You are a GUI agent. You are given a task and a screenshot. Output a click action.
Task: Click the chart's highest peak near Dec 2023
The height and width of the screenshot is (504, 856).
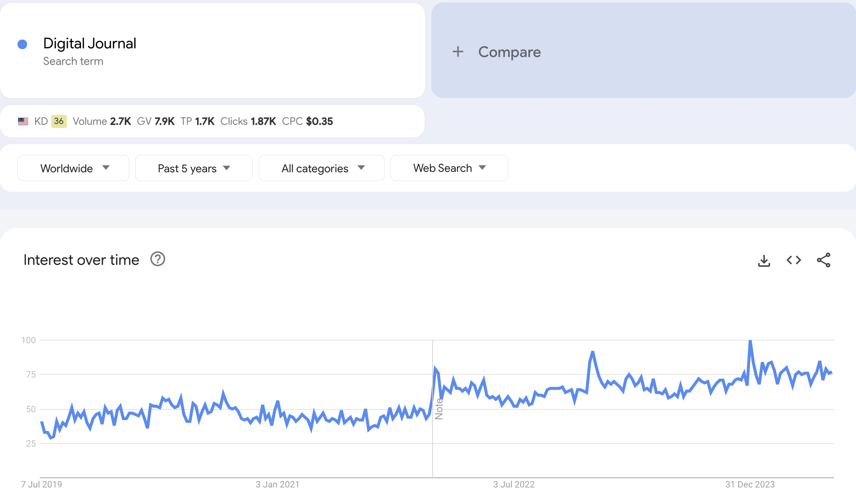tap(750, 342)
